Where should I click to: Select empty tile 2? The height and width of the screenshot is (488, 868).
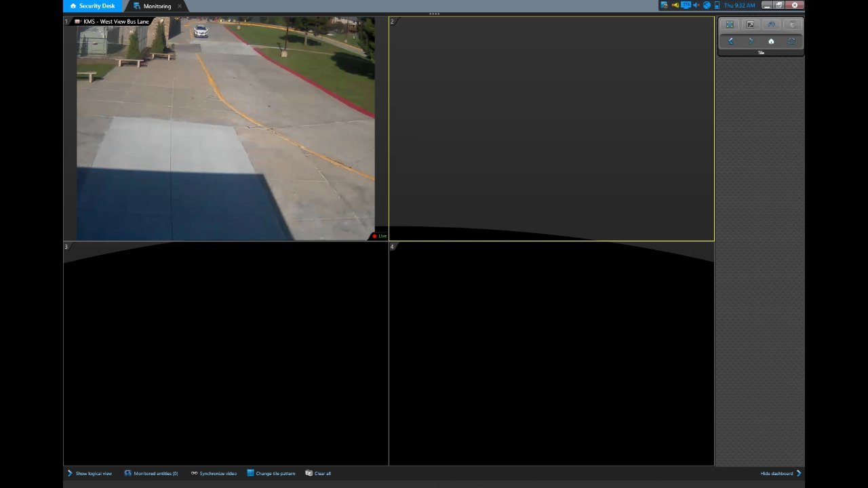point(551,129)
